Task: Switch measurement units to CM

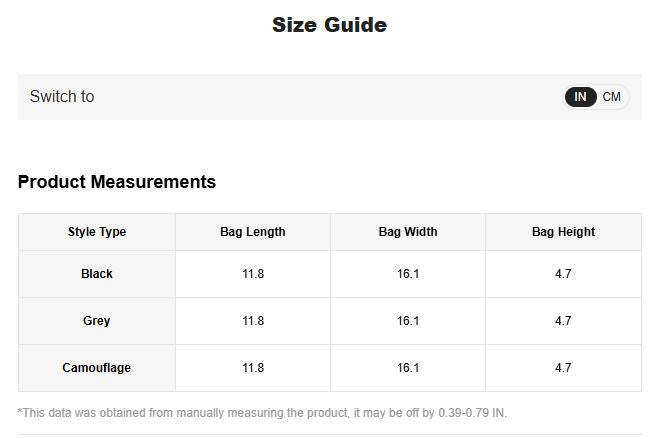Action: pyautogui.click(x=611, y=97)
